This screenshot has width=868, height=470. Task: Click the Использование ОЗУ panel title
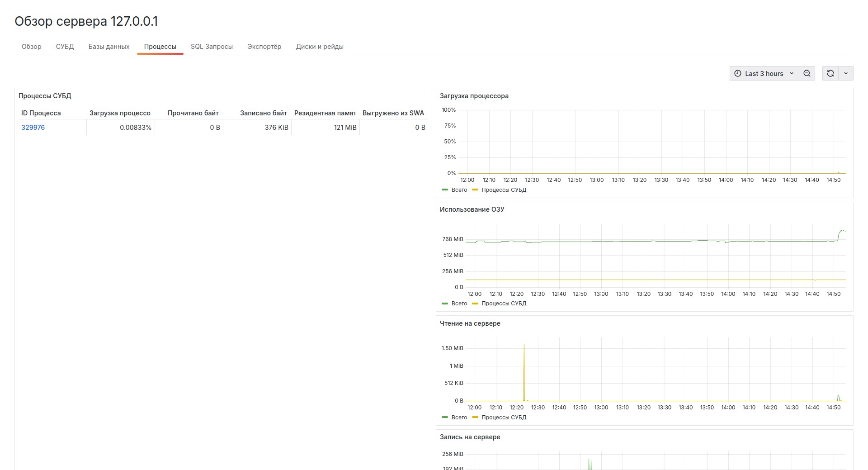click(472, 209)
